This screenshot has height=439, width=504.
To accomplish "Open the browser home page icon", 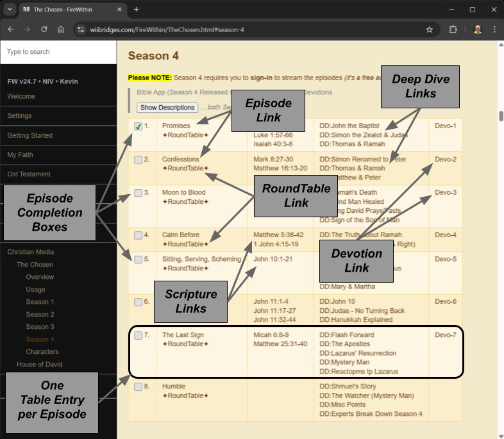I will pyautogui.click(x=61, y=29).
